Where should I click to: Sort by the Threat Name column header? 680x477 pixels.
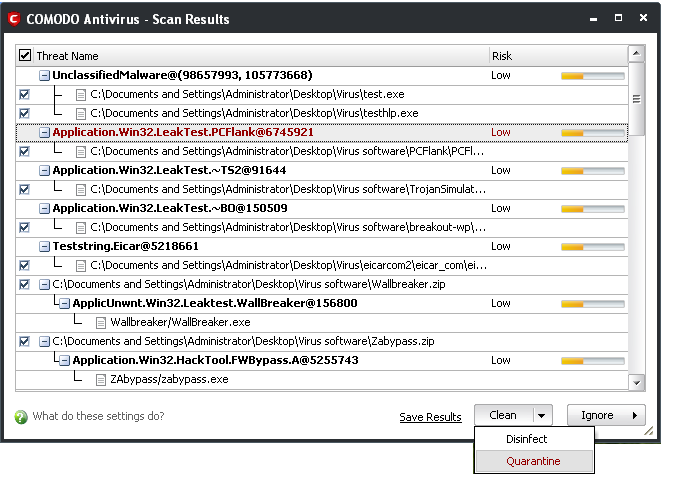(262, 56)
